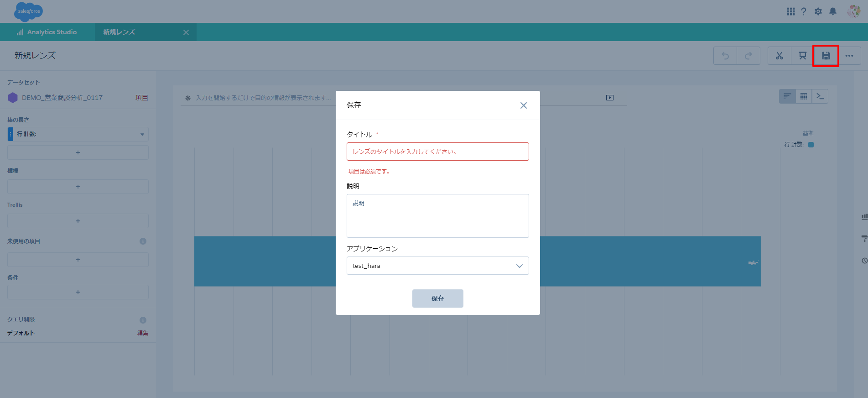
Task: Switch to table view mode icon
Action: (804, 96)
